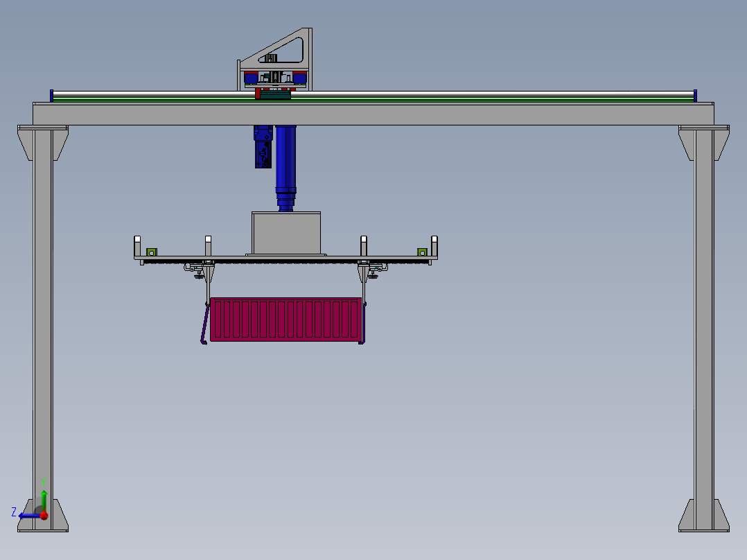Click the Z axis label

[14, 512]
